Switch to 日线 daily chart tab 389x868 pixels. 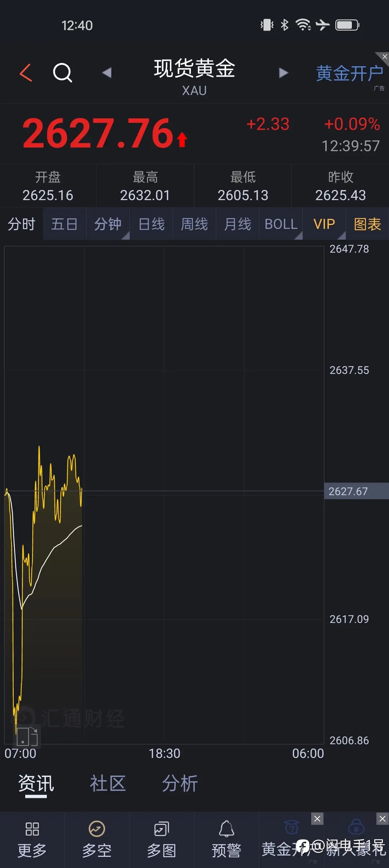coord(151,224)
